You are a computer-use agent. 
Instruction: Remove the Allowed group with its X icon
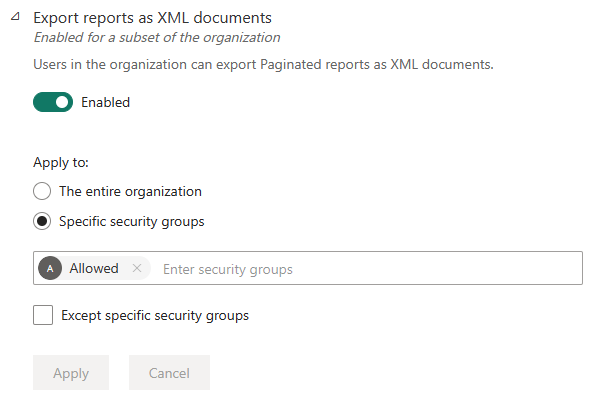tap(137, 269)
